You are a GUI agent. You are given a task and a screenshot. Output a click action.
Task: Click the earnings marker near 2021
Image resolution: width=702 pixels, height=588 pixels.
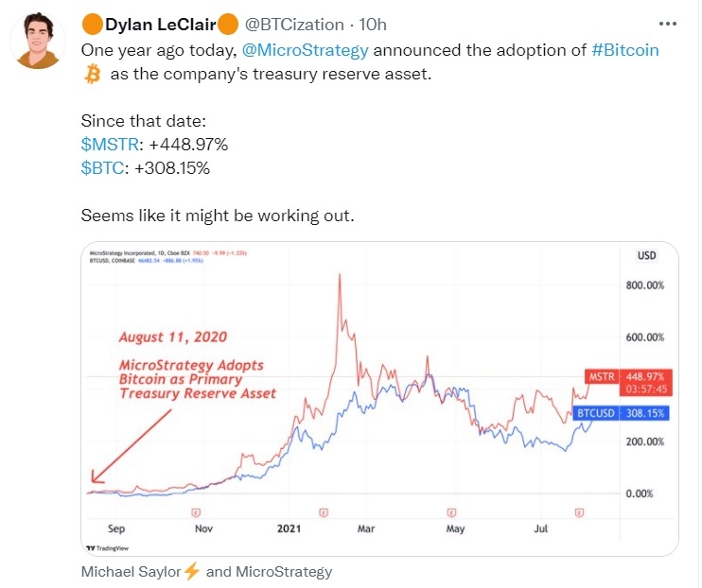pos(325,511)
